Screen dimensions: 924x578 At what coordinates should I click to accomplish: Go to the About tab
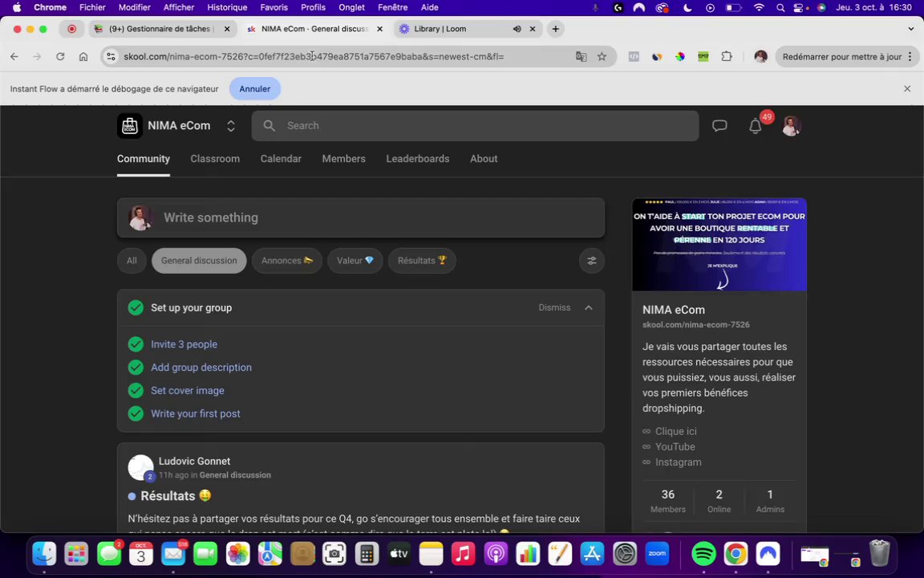[x=484, y=159]
